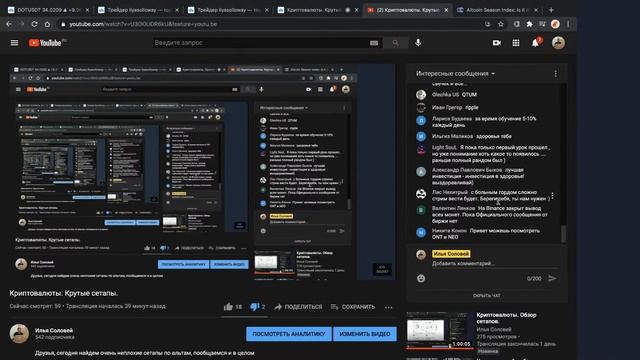This screenshot has height=360, width=640.
Task: Open the browser home page icon
Action: pos(47,24)
